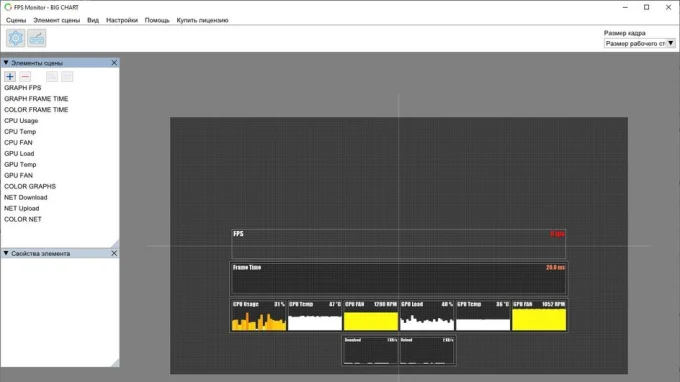Select GRAPH FPS in the element list
This screenshot has width=680, height=382.
tap(23, 88)
